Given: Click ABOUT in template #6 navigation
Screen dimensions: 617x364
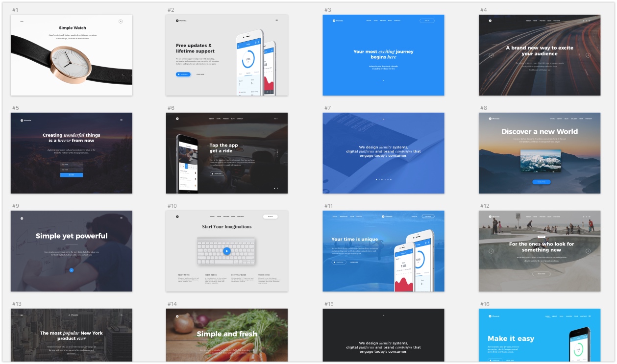Looking at the screenshot, I should (212, 119).
